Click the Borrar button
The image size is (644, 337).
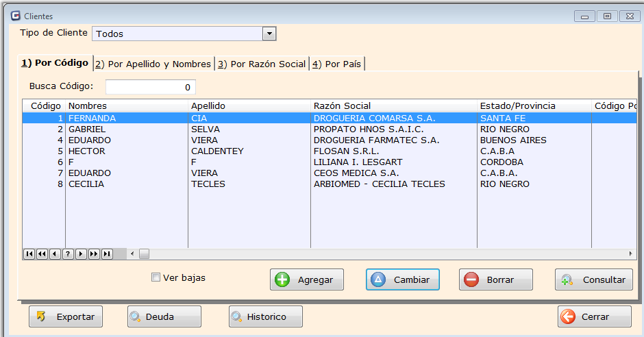coord(495,279)
